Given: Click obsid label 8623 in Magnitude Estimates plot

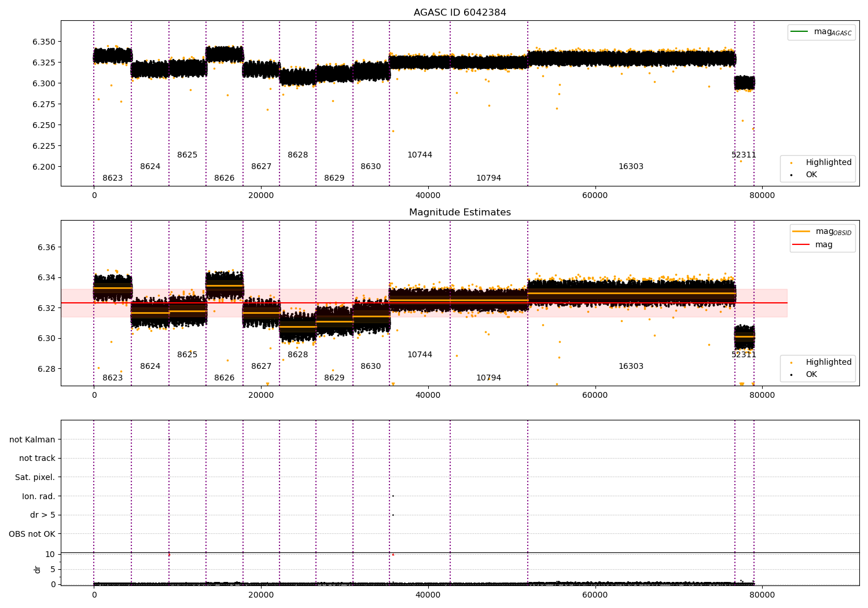Looking at the screenshot, I should pyautogui.click(x=112, y=378).
